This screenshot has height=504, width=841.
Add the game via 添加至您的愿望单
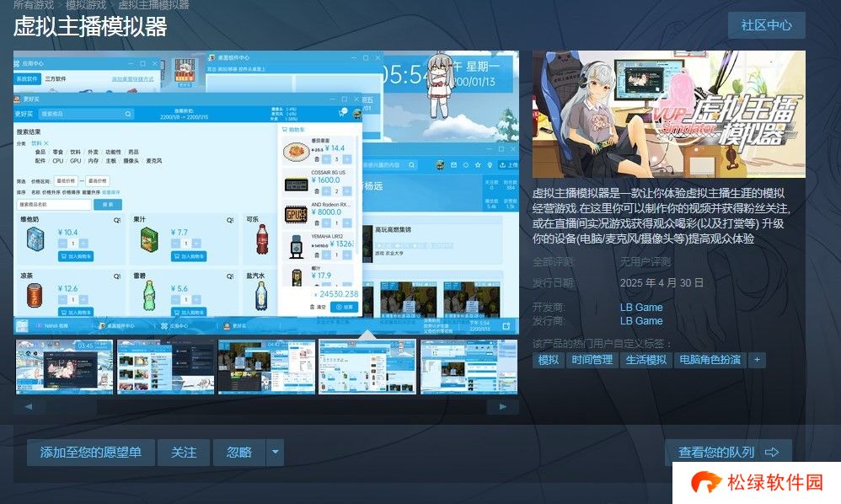point(91,453)
